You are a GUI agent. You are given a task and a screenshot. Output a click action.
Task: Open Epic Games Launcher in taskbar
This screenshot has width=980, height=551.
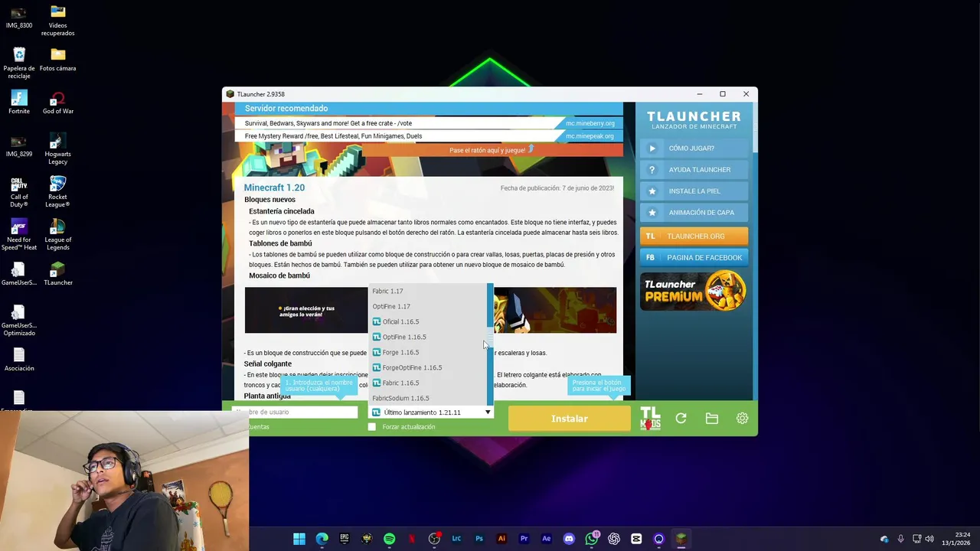345,539
